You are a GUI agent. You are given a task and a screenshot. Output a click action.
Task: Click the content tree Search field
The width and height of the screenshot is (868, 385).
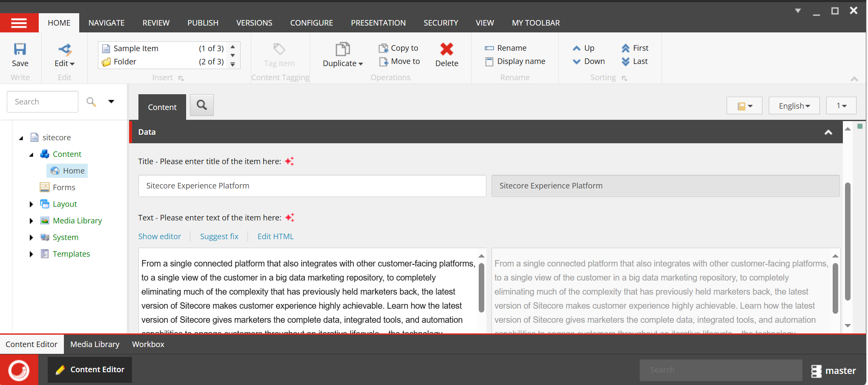click(43, 101)
